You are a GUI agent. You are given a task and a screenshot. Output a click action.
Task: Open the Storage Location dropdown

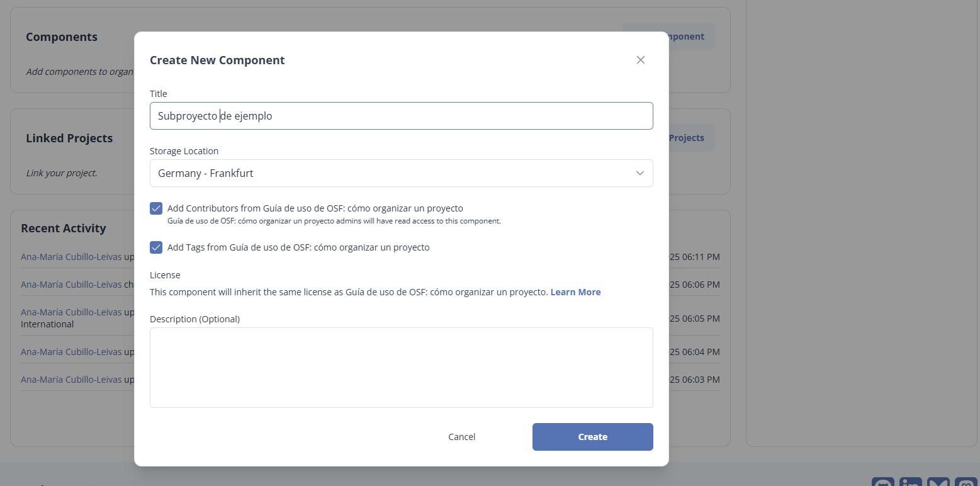[401, 173]
